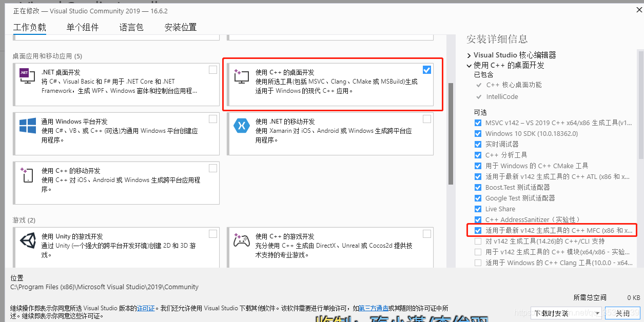Click the C++ desktop development monitor icon
This screenshot has height=322, width=644.
pos(241,76)
